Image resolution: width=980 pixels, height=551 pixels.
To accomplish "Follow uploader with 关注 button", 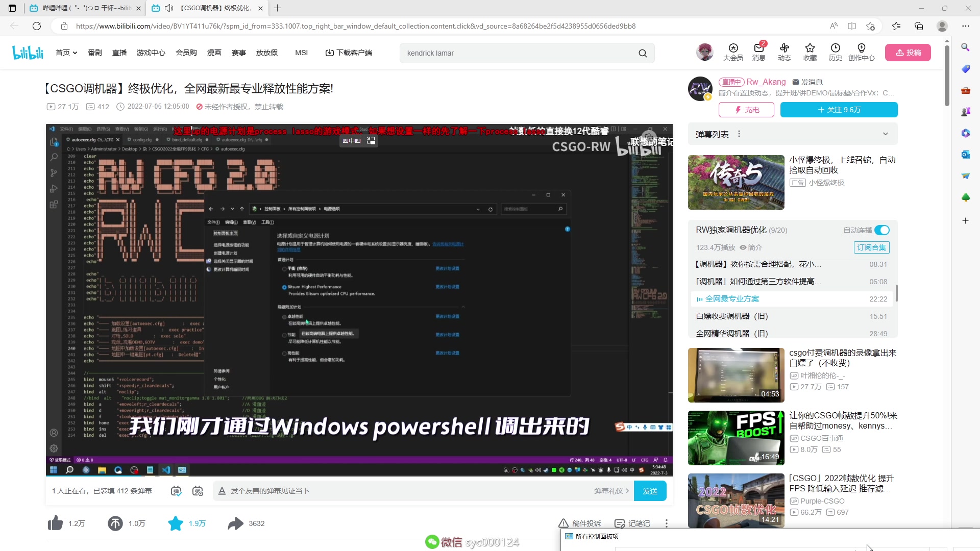I will click(x=839, y=110).
